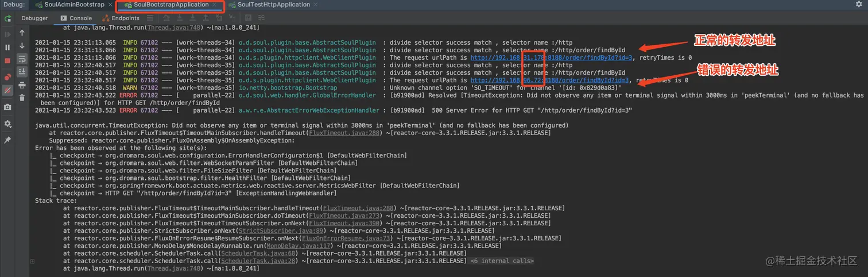Open the Endpoints tab
The width and height of the screenshot is (868, 277).
click(121, 18)
